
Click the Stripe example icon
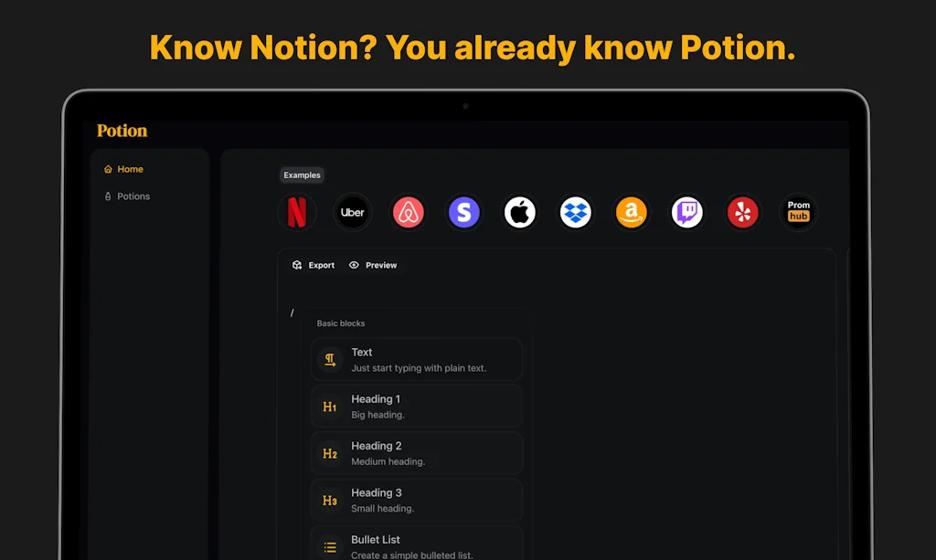(463, 212)
